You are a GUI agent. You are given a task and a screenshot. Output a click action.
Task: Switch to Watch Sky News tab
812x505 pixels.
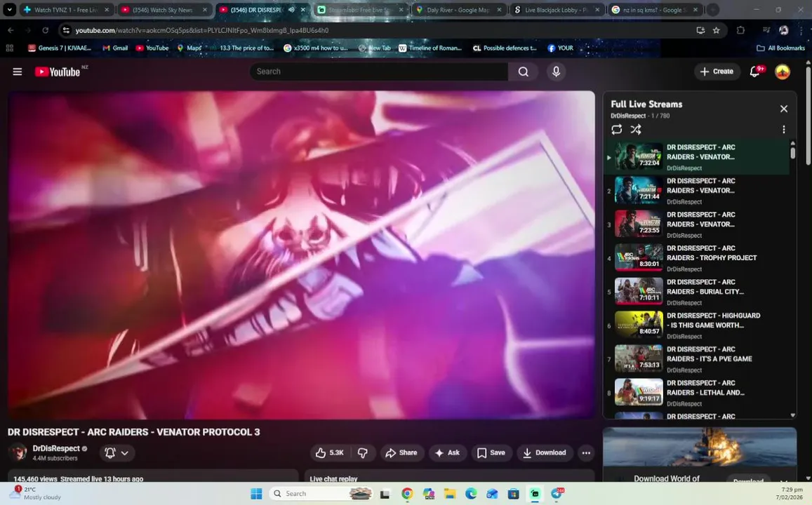(164, 9)
